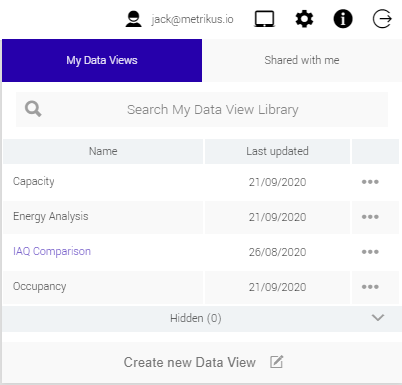Screen dimensions: 402x385
Task: Sort by the Last updated column header
Action: (277, 151)
